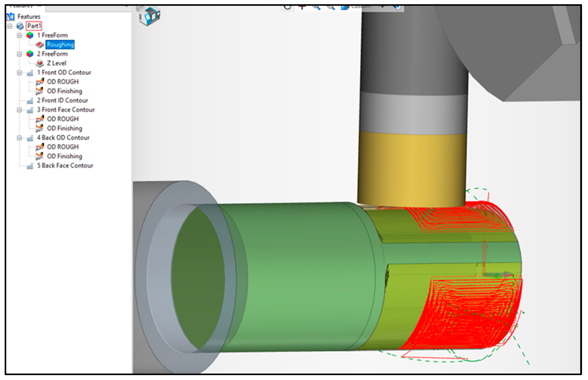Click the Features root tree icon
588x380 pixels.
(11, 16)
